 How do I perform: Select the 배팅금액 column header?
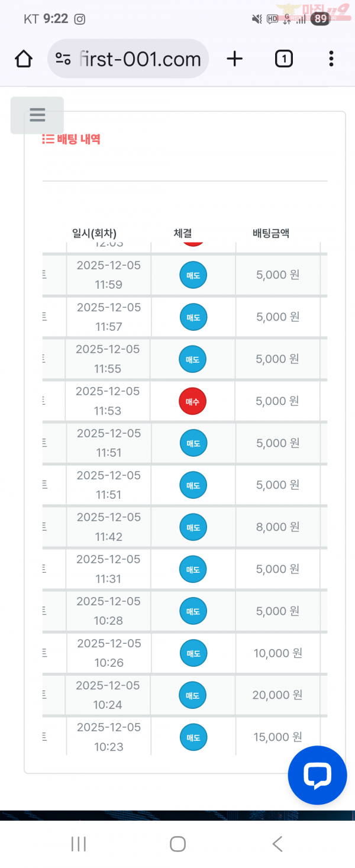click(x=271, y=233)
